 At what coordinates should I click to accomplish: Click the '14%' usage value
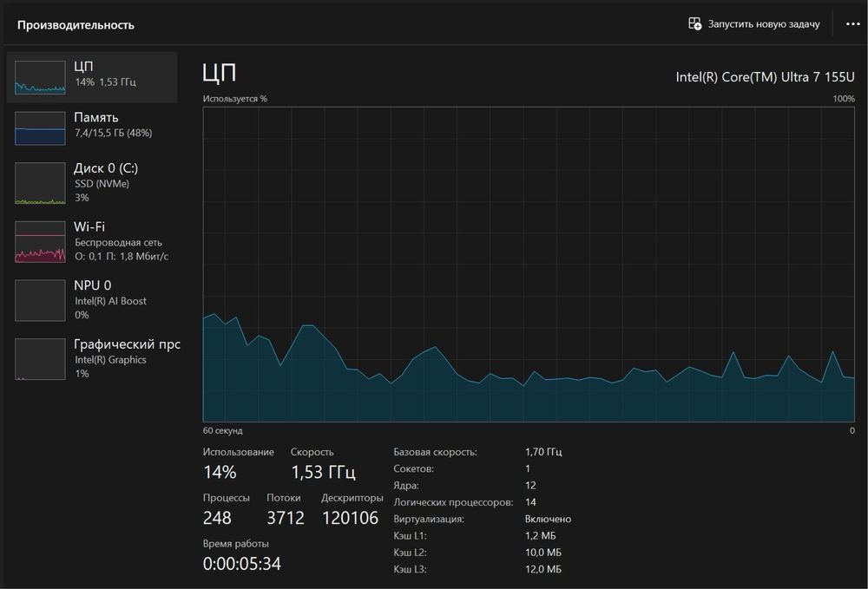[x=220, y=472]
